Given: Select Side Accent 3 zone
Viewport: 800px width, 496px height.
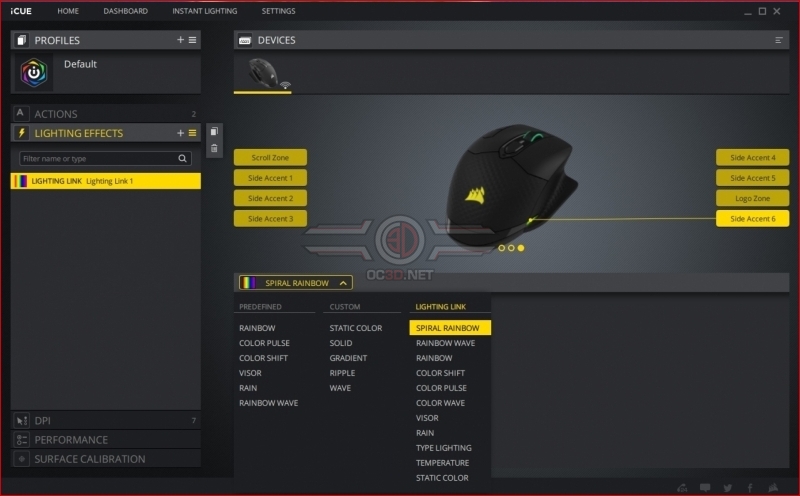Looking at the screenshot, I should [x=270, y=219].
